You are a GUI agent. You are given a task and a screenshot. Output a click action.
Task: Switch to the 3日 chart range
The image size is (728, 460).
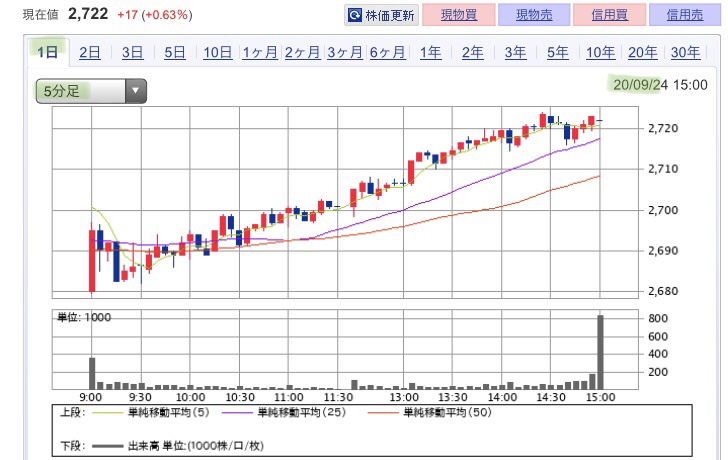coord(132,52)
